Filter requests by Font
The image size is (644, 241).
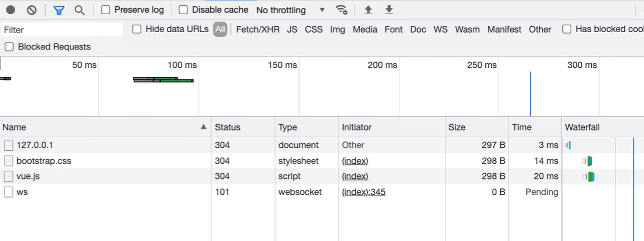[x=394, y=29]
